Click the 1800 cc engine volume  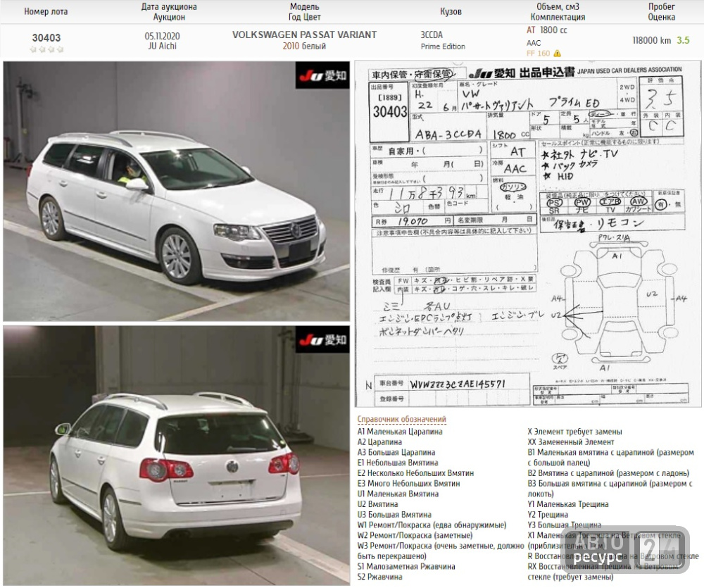pyautogui.click(x=553, y=30)
